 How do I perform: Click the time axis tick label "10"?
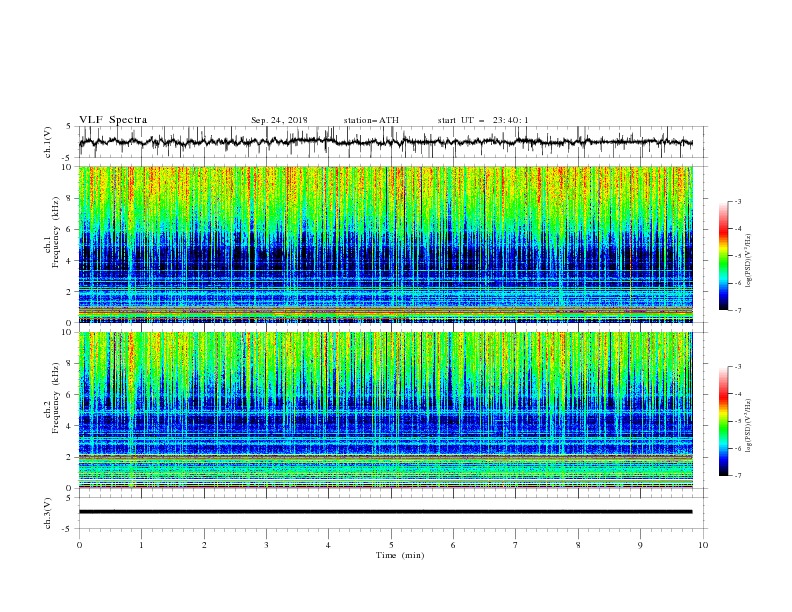(x=703, y=545)
